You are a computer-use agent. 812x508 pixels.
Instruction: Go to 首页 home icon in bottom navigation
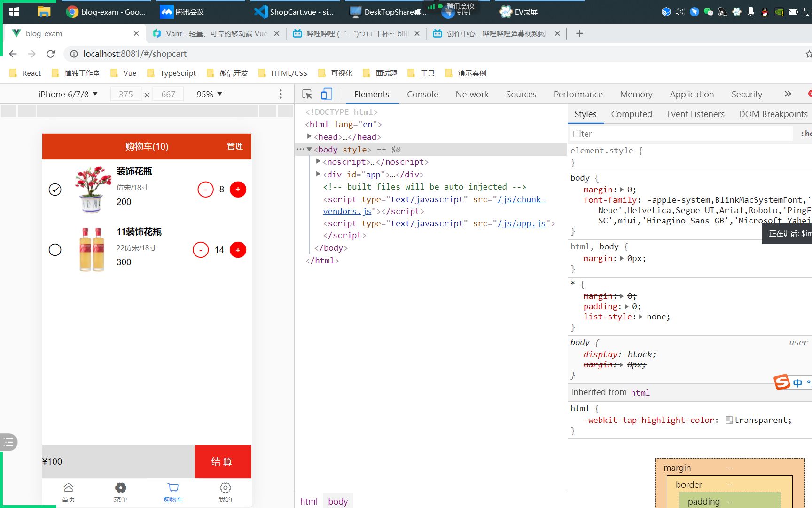coord(68,488)
